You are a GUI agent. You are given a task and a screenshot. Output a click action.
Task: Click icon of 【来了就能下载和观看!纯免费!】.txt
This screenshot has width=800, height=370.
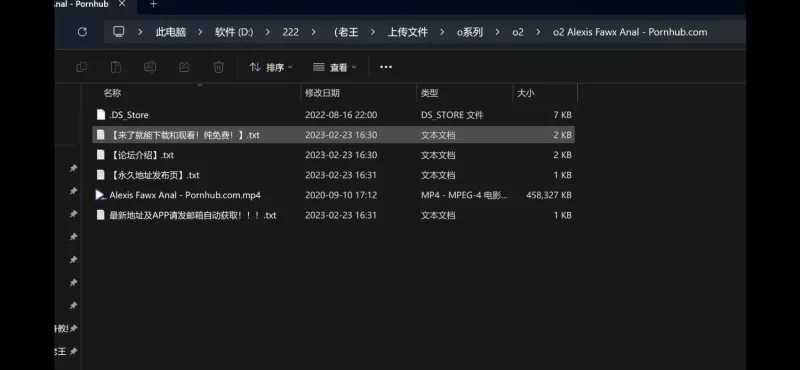101,135
